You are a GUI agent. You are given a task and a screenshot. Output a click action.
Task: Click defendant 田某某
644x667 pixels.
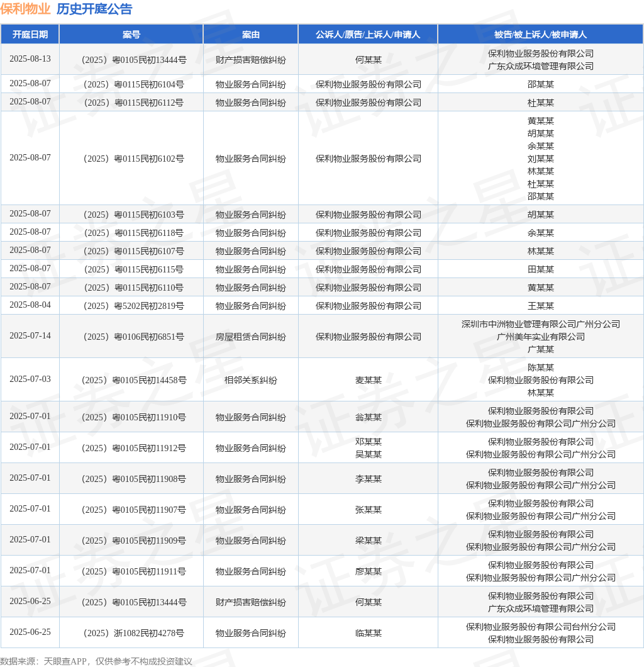pyautogui.click(x=541, y=269)
